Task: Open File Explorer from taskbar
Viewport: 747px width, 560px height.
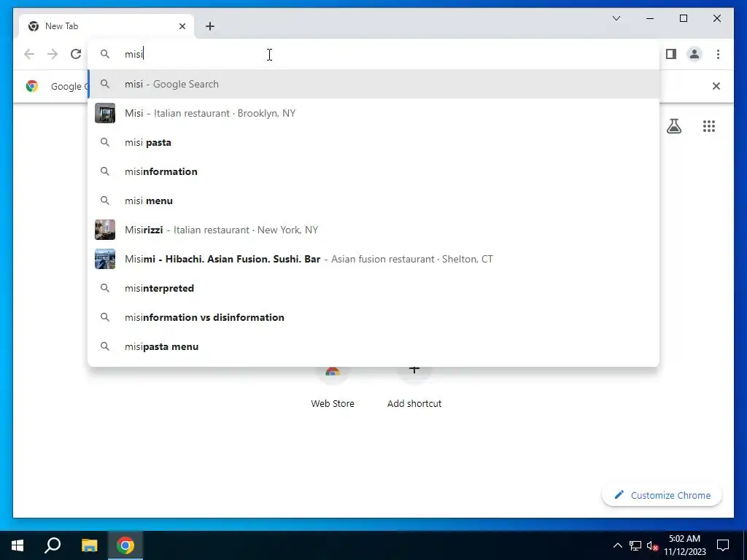Action: (89, 545)
